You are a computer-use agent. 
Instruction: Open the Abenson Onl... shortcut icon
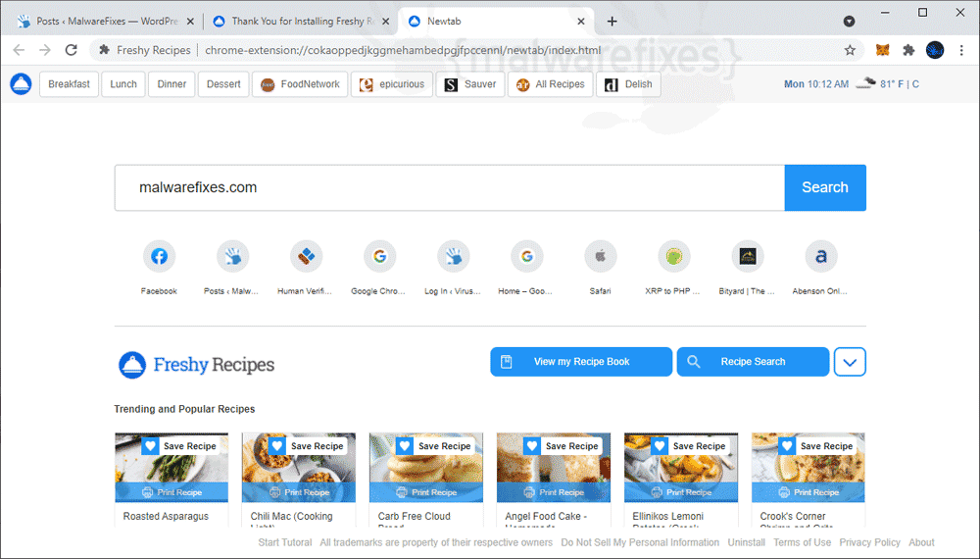821,256
